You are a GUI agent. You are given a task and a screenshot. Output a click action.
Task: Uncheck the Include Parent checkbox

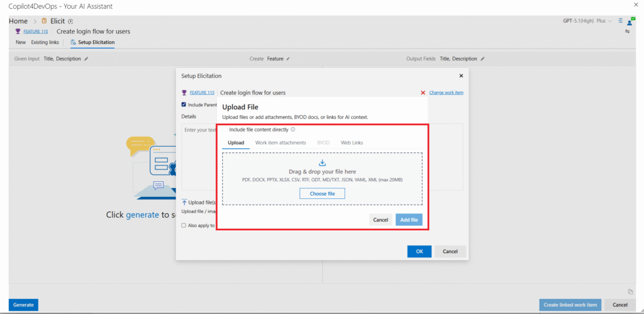tap(184, 104)
